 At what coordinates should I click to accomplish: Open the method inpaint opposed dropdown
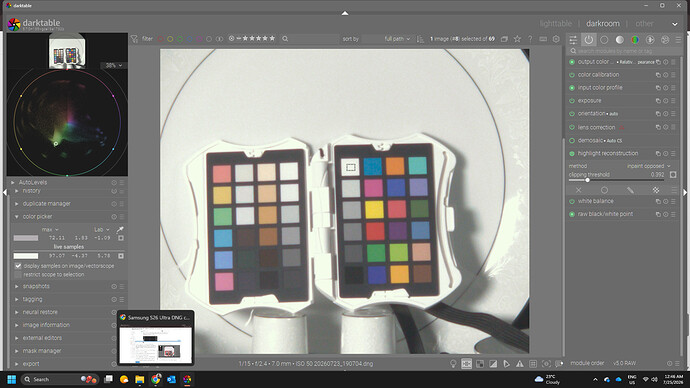click(x=648, y=166)
